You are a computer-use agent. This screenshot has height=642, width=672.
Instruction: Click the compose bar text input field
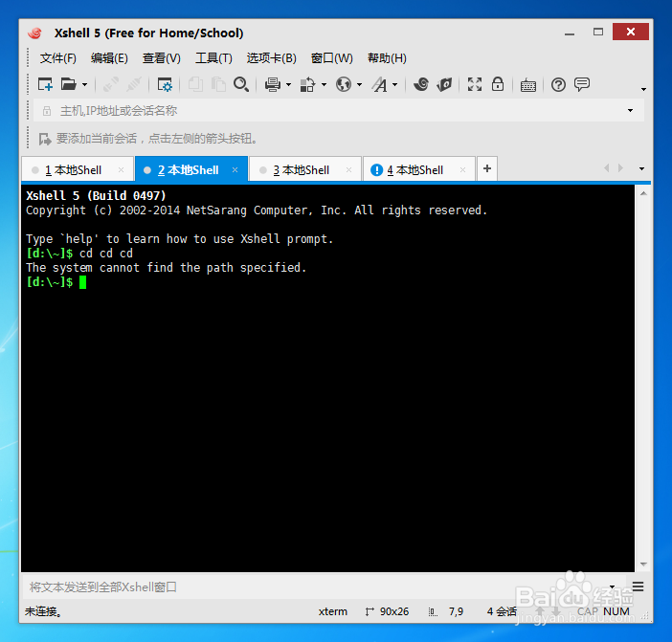tap(315, 587)
